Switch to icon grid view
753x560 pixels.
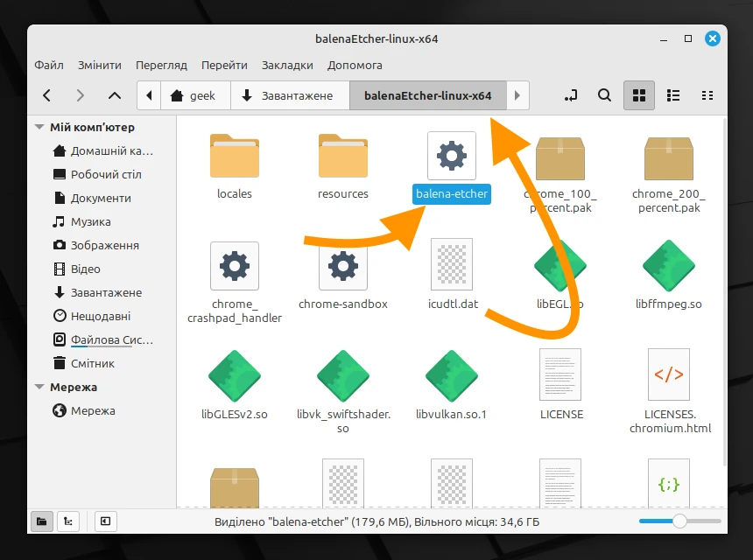pos(638,95)
